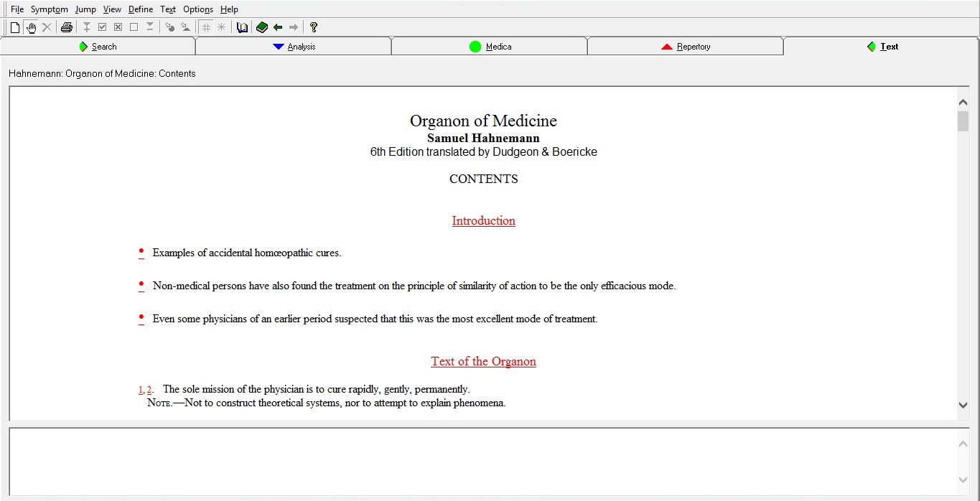Click the CONTENTS heading
The image size is (980, 501).
pos(483,179)
